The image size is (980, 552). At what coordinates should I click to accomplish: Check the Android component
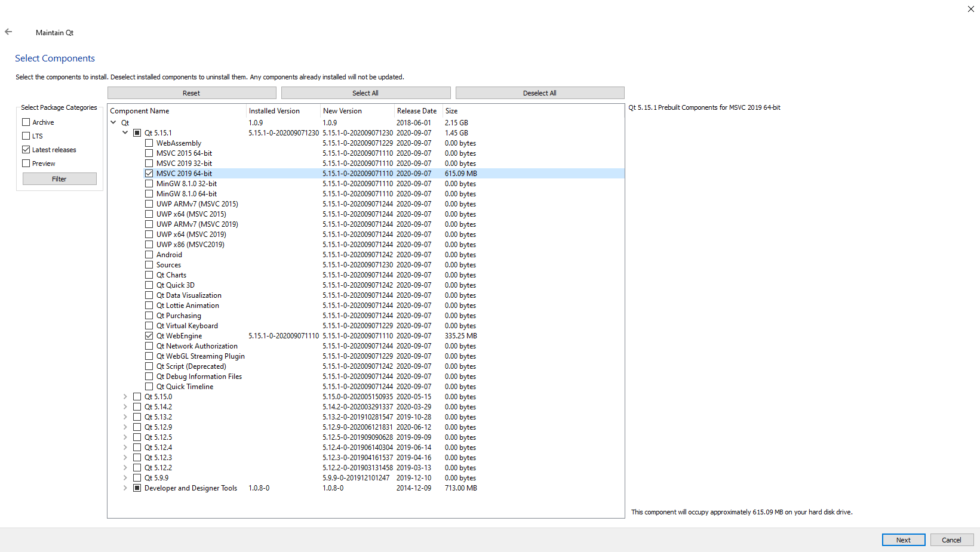click(x=149, y=254)
